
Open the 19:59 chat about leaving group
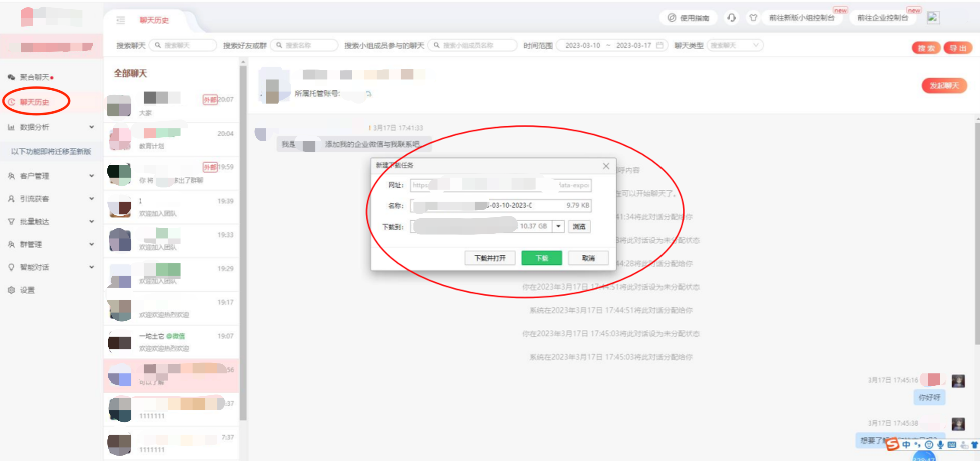171,173
